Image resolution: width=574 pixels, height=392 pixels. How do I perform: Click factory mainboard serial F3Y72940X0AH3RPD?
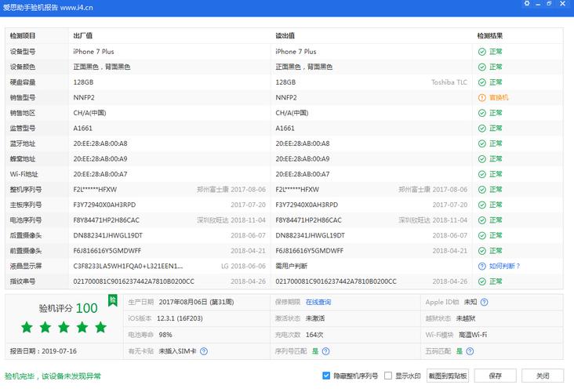pos(104,205)
